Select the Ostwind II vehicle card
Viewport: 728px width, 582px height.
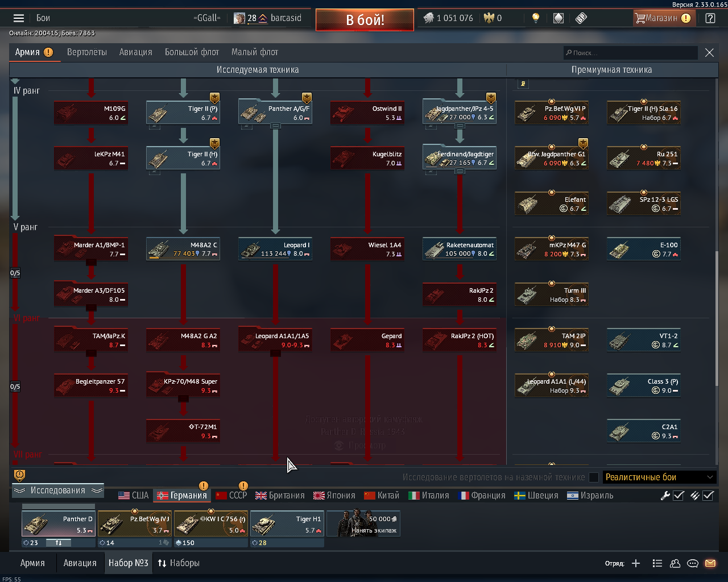(367, 113)
